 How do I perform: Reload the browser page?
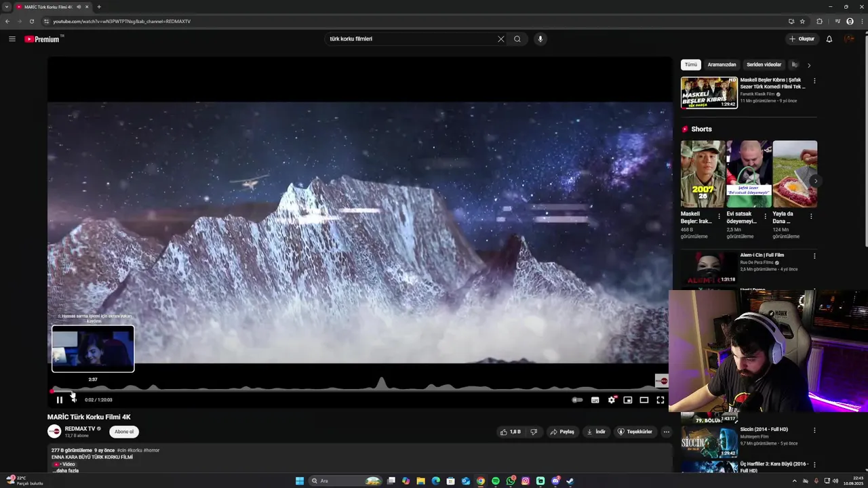(x=31, y=21)
